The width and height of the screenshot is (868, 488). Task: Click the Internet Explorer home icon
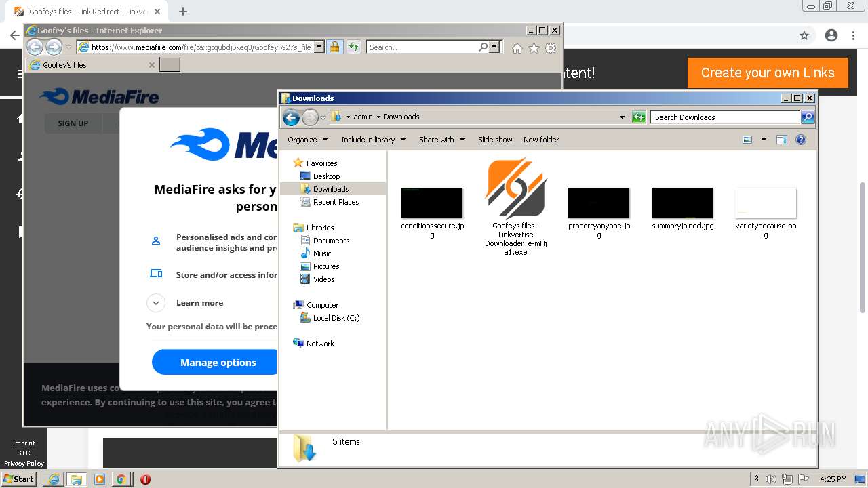click(x=517, y=48)
